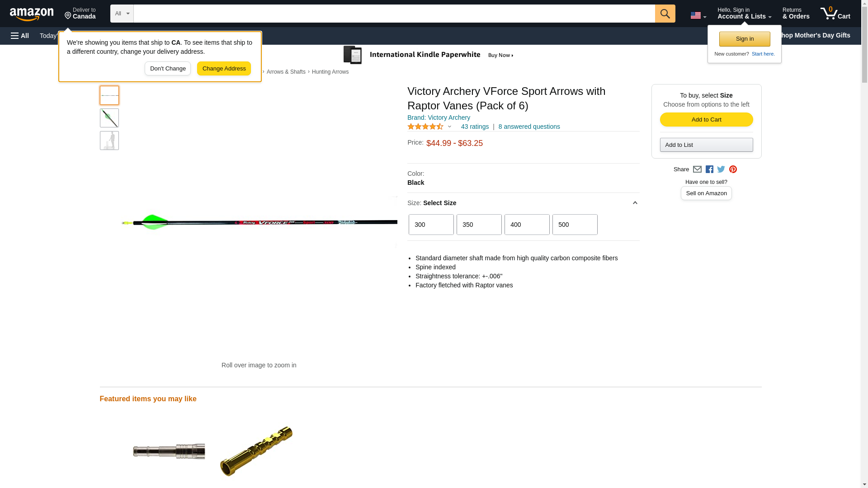Share via email envelope icon
Image resolution: width=868 pixels, height=488 pixels.
pyautogui.click(x=697, y=169)
